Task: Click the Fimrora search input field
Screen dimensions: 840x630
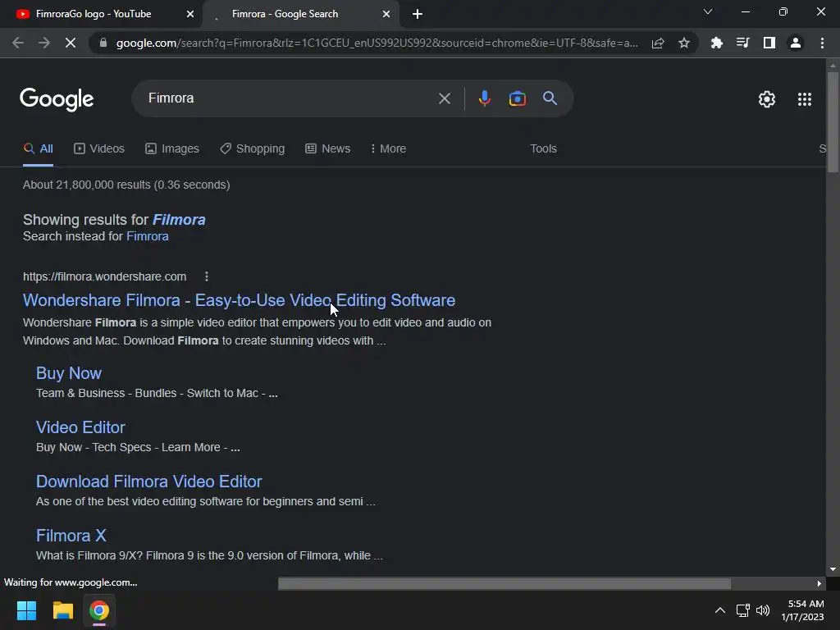Action: 290,98
